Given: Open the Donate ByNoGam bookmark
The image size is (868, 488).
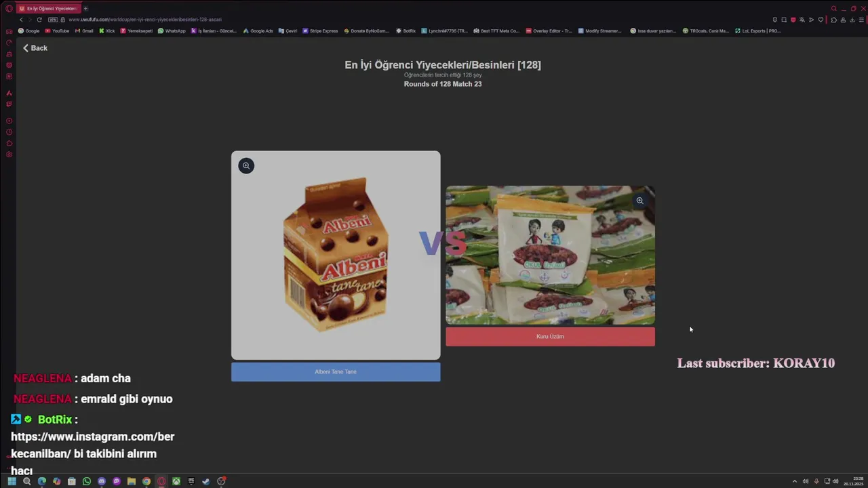Looking at the screenshot, I should click(x=367, y=30).
